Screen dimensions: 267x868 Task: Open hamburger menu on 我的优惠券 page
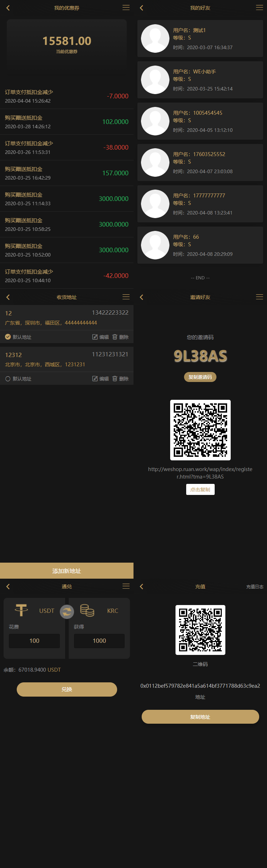point(126,7)
